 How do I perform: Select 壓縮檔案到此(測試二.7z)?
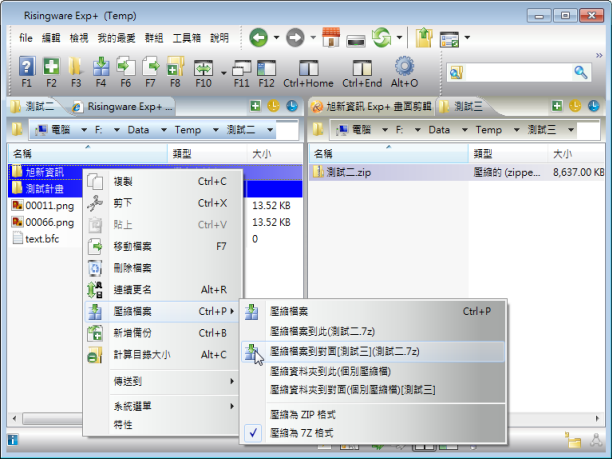pos(374,332)
